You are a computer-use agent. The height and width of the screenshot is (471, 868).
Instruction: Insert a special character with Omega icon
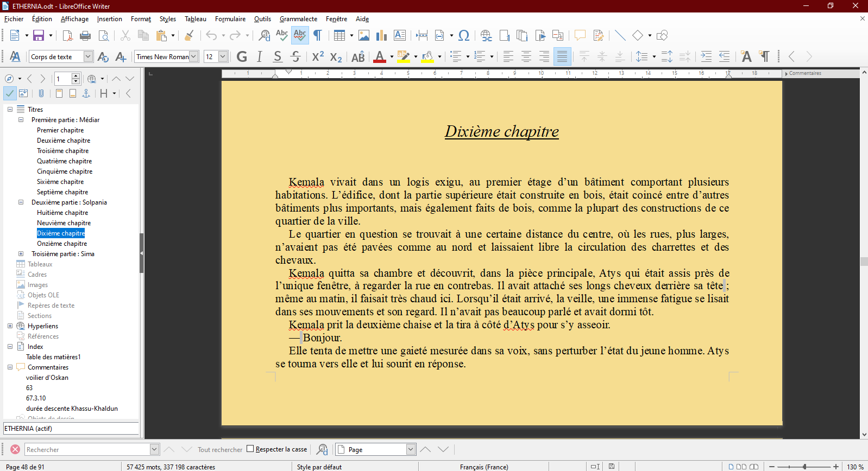click(x=464, y=36)
